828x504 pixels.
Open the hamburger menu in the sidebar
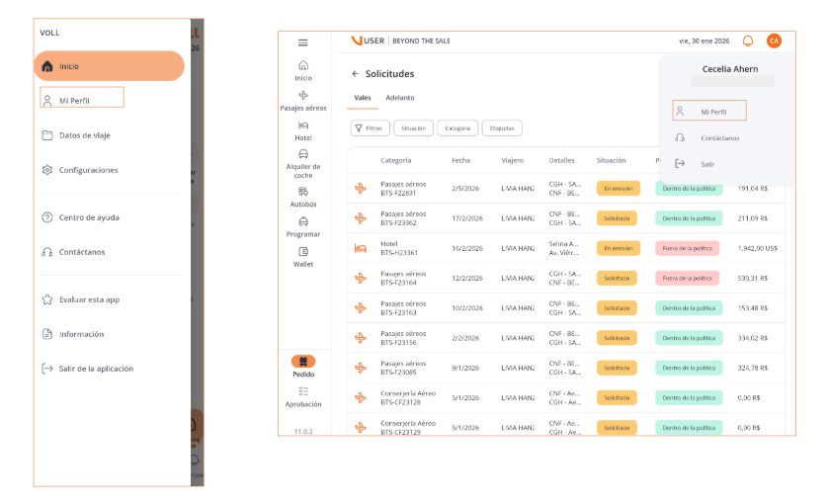click(x=302, y=42)
